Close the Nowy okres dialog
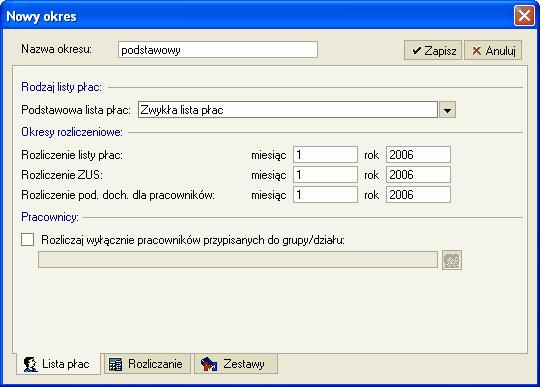Screen dimensions: 540x387 524,15
